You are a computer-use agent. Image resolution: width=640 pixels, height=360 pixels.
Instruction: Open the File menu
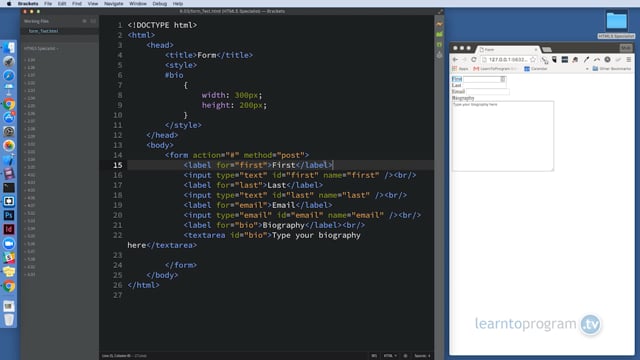pos(48,4)
